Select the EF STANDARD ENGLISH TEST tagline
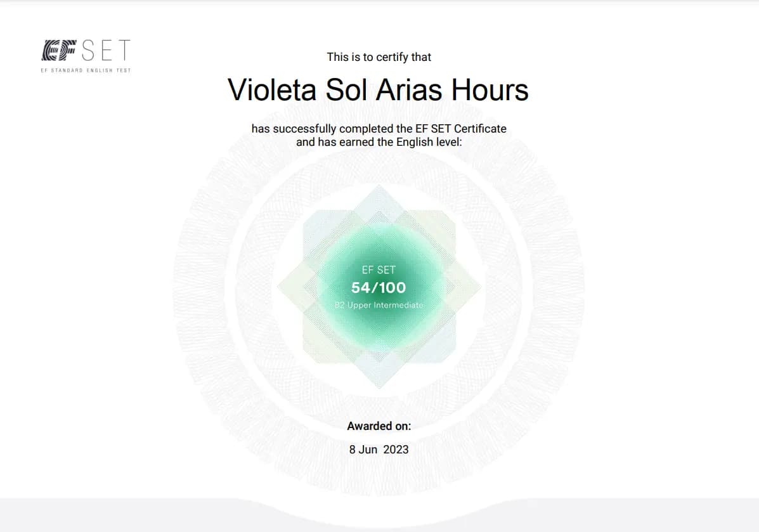 click(86, 70)
